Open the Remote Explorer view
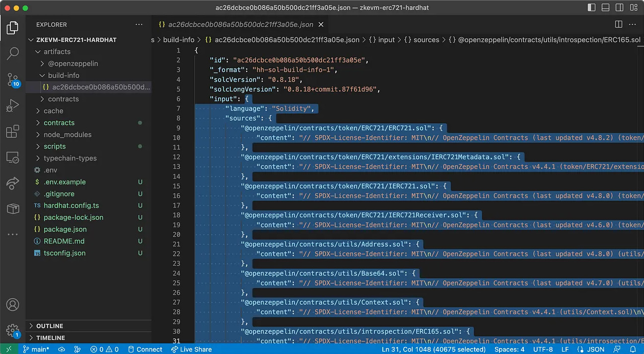 click(13, 158)
